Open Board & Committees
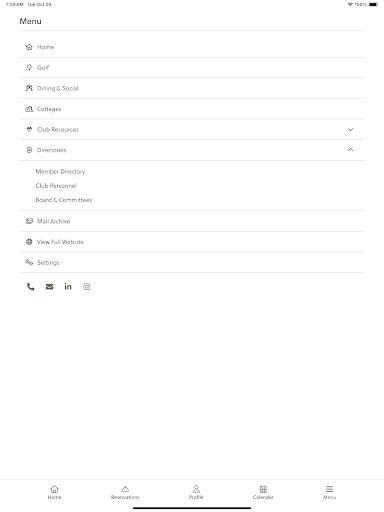This screenshot has width=384, height=512. coord(64,200)
